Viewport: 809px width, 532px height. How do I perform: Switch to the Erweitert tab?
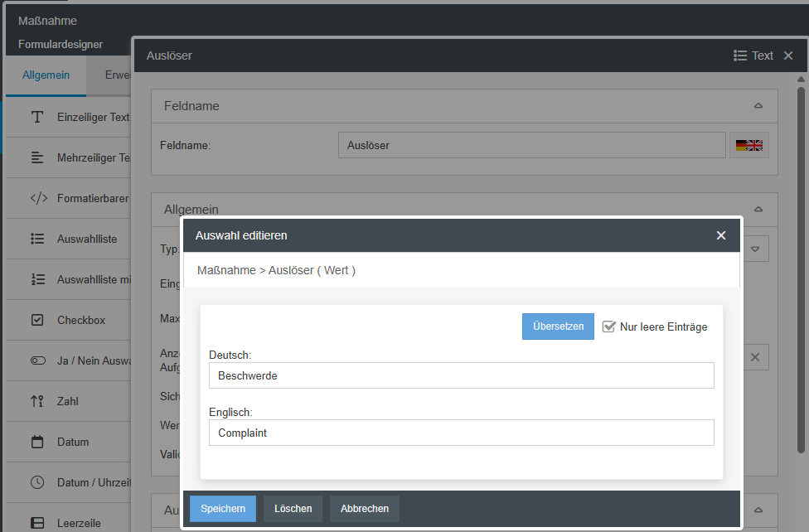click(x=109, y=75)
